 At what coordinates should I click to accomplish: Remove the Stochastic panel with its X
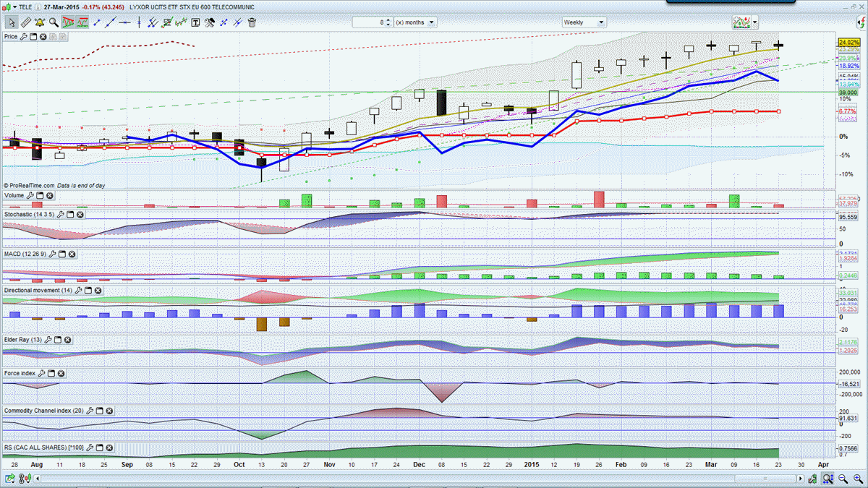click(80, 215)
